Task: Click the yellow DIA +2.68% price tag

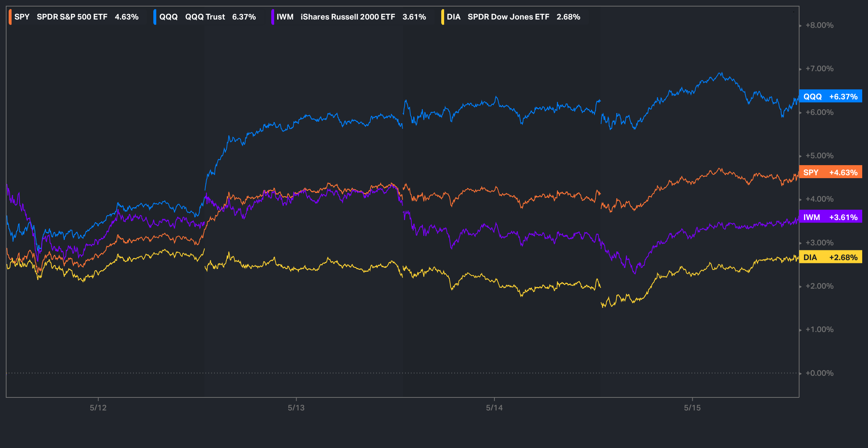Action: (x=830, y=257)
